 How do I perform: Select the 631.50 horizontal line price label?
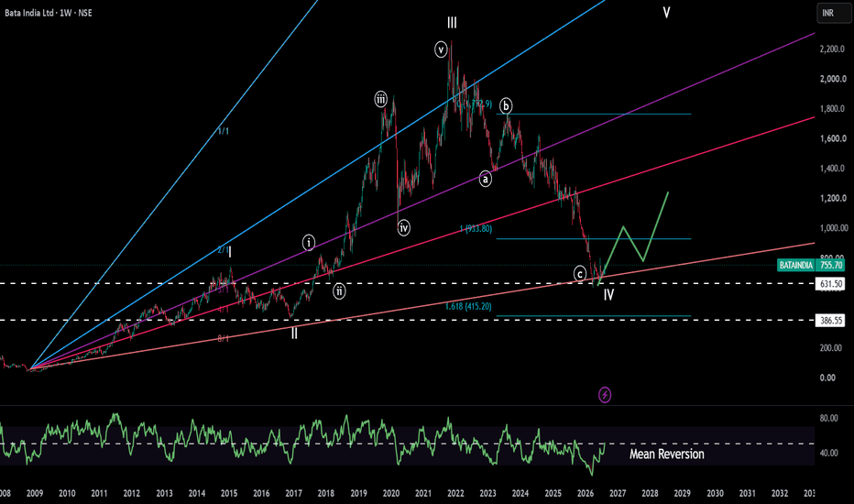pyautogui.click(x=830, y=283)
